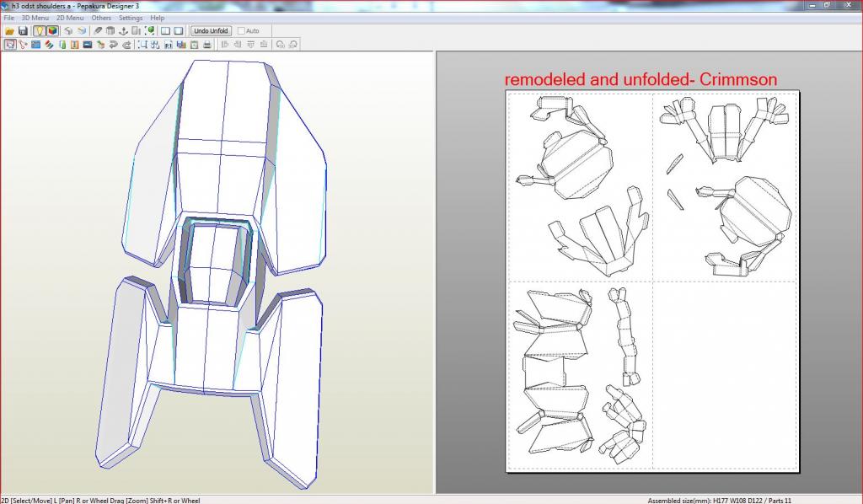Image resolution: width=863 pixels, height=504 pixels.
Task: Toggle the light bulb lighting button
Action: coord(39,31)
